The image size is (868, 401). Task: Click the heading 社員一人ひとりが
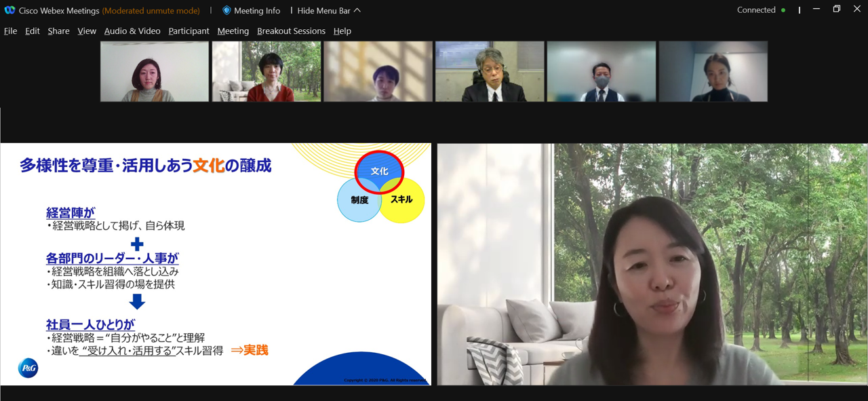coord(90,324)
